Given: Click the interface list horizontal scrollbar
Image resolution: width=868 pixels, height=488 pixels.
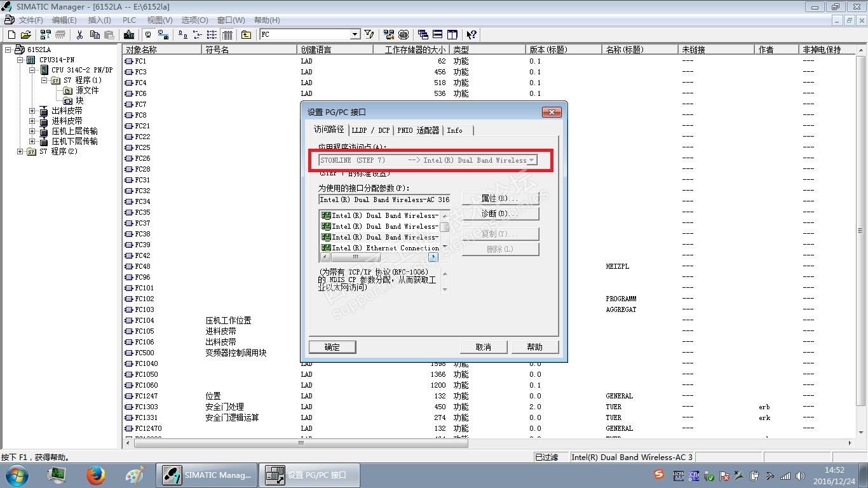Looking at the screenshot, I should (x=379, y=257).
